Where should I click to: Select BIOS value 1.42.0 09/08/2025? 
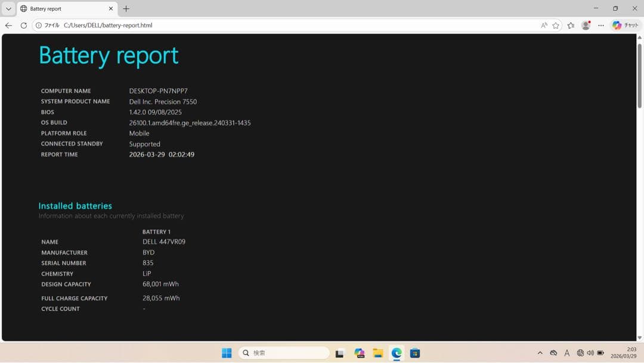[155, 112]
